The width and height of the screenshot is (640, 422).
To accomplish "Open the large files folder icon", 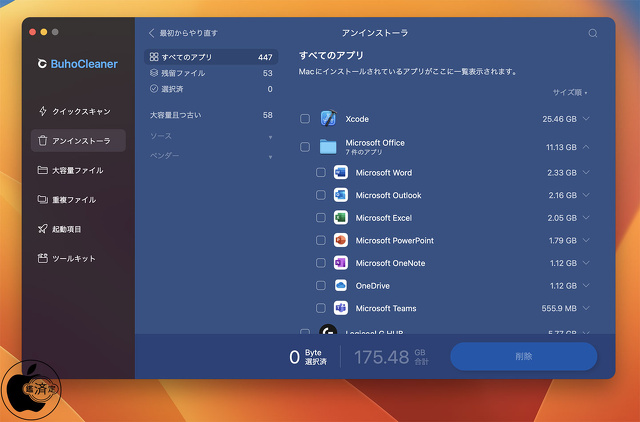I will pyautogui.click(x=42, y=170).
